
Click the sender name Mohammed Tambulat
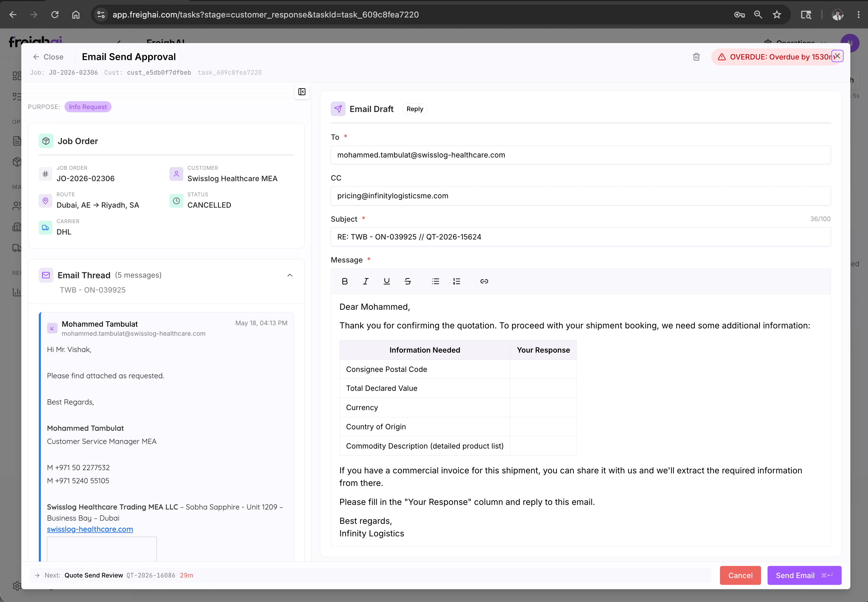click(100, 324)
